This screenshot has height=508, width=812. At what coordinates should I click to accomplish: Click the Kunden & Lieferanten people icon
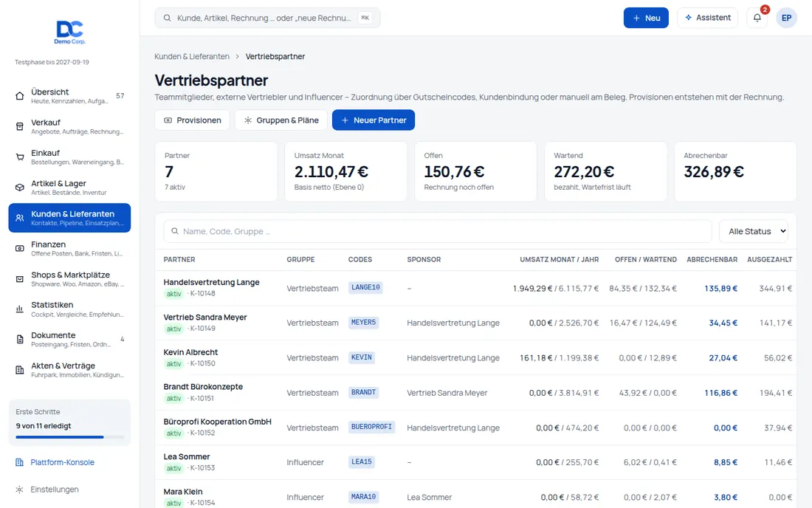pos(20,218)
